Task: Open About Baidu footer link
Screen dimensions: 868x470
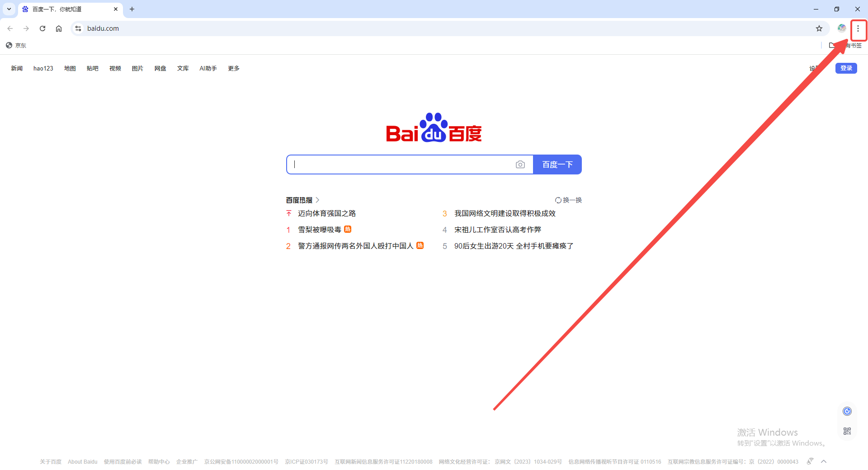Action: click(x=83, y=462)
